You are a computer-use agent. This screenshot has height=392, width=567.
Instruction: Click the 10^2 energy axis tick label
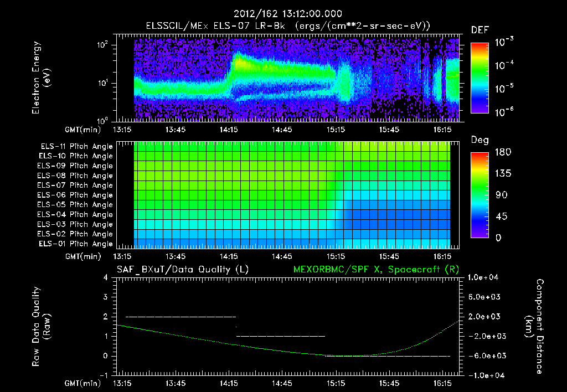102,44
